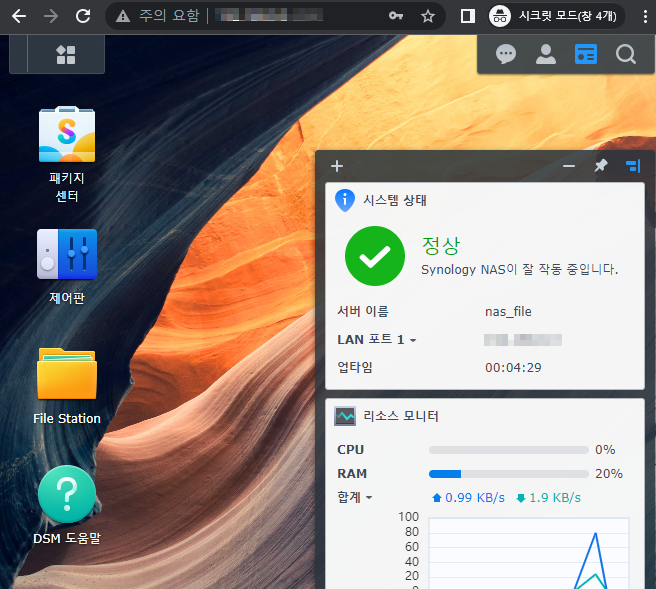
Task: Go back in browser
Action: coord(19,16)
